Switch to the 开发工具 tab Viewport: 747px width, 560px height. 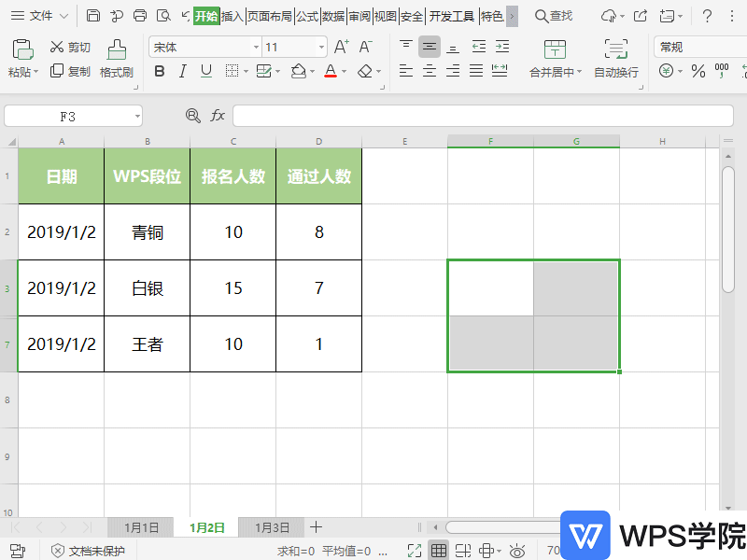point(452,16)
